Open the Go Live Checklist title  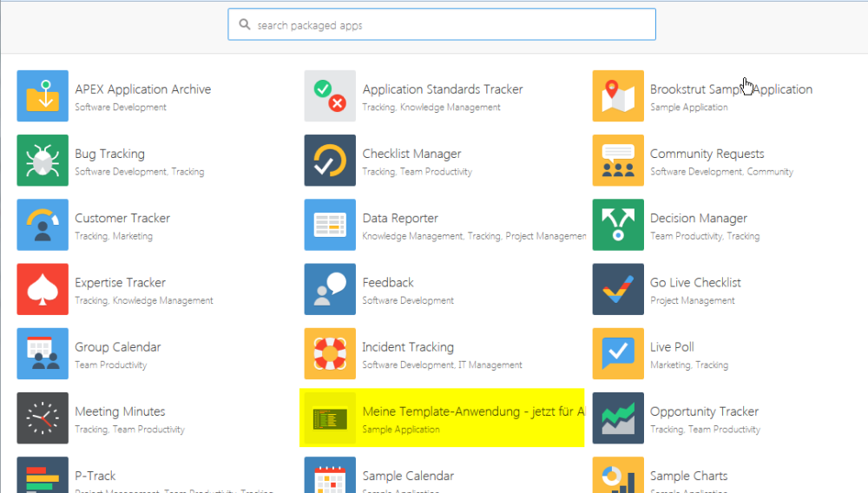point(695,283)
